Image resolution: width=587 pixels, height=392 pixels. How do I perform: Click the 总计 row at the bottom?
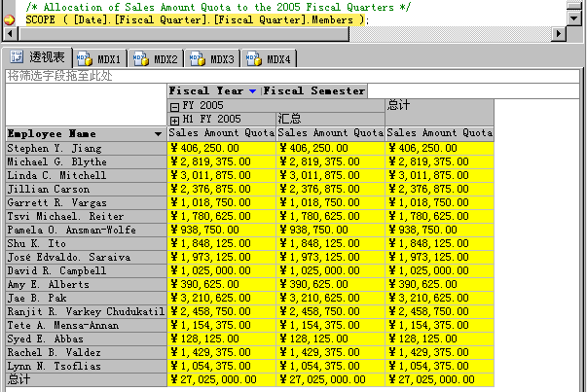(x=85, y=379)
